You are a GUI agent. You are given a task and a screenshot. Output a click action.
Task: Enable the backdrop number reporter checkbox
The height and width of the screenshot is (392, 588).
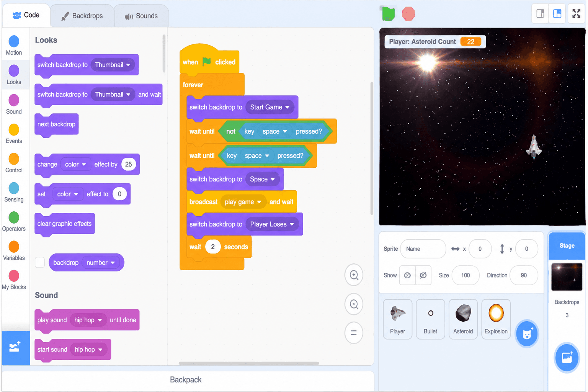[40, 263]
